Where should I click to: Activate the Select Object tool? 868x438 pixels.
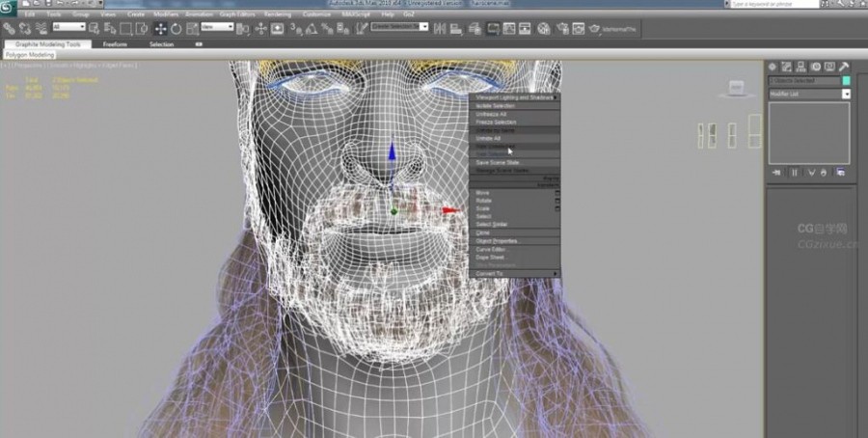(95, 28)
